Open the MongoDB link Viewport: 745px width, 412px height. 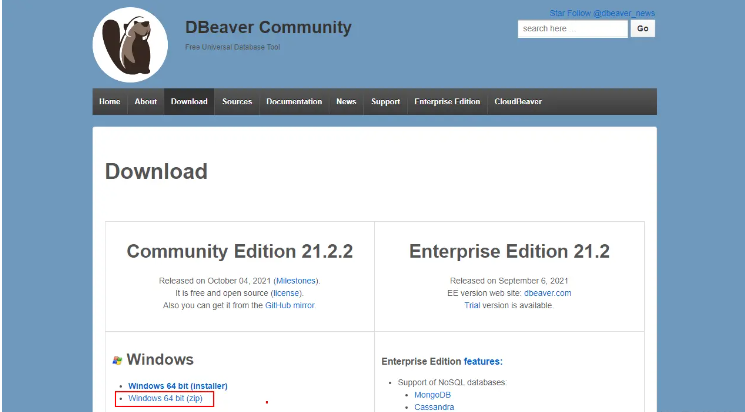point(432,395)
